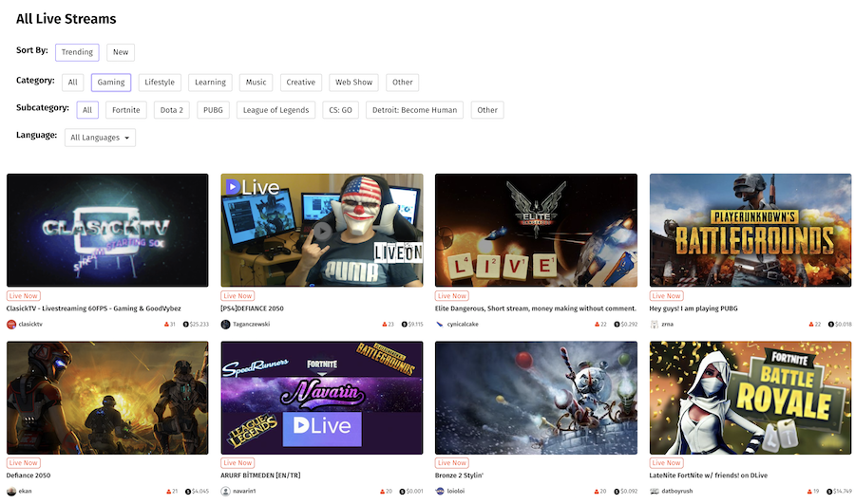Click dollar earnings icon beside $25.233

pyautogui.click(x=186, y=325)
